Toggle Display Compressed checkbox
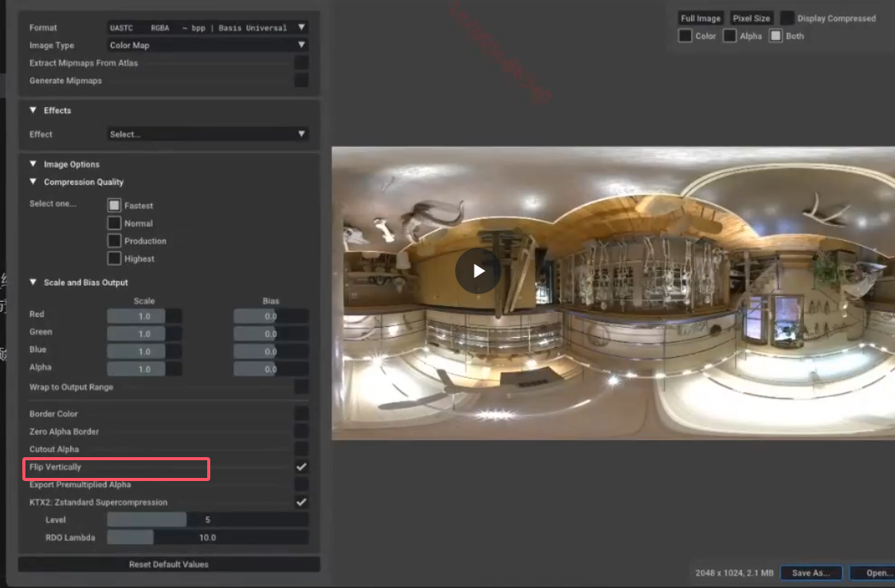Screen dimensions: 895x588 click(786, 18)
